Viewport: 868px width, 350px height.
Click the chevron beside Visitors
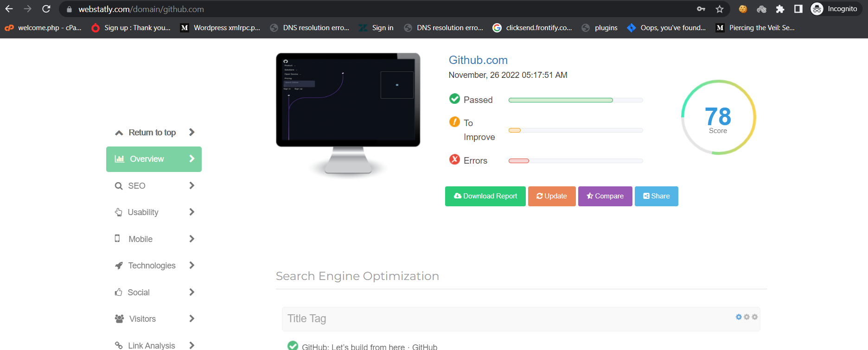pyautogui.click(x=192, y=318)
